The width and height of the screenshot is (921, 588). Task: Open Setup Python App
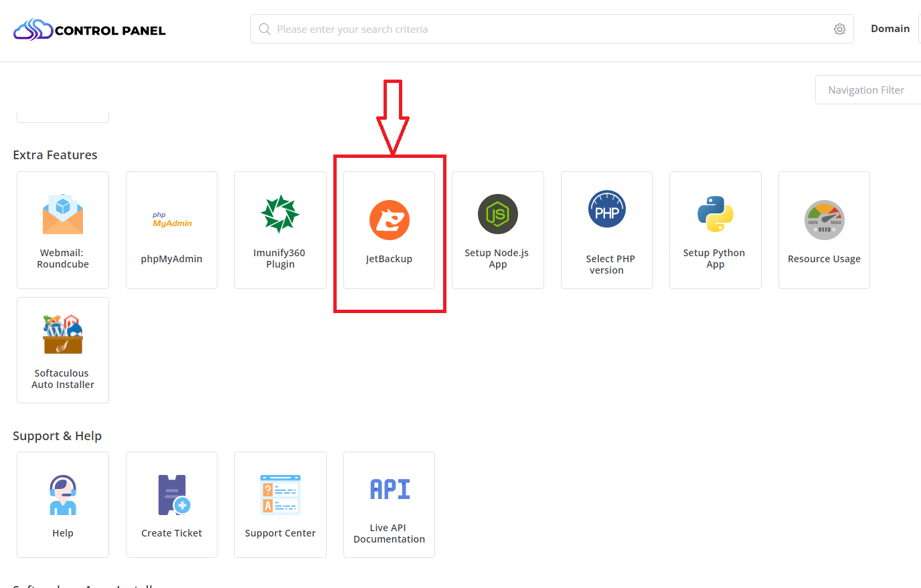715,214
